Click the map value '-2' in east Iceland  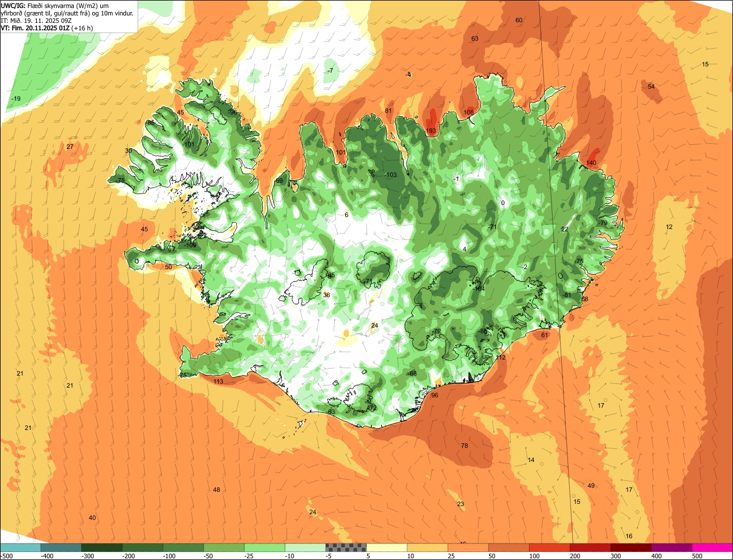coord(525,267)
